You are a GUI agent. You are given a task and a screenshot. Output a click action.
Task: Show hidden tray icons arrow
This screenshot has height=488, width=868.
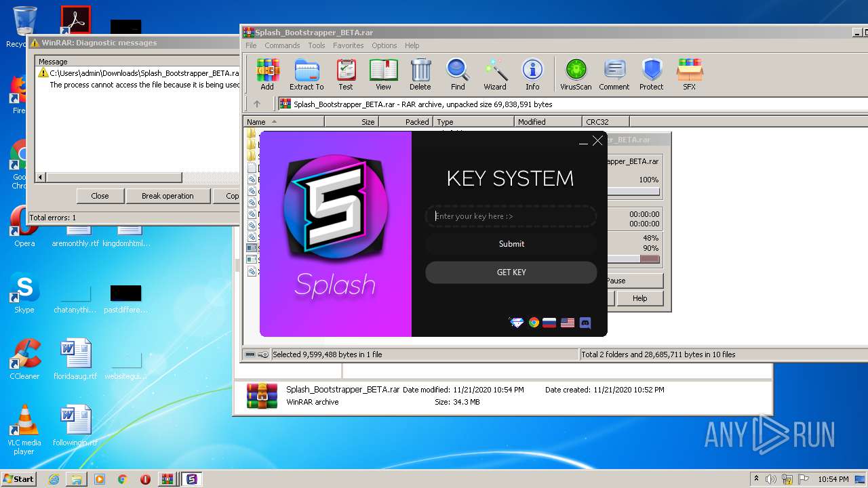pos(756,479)
